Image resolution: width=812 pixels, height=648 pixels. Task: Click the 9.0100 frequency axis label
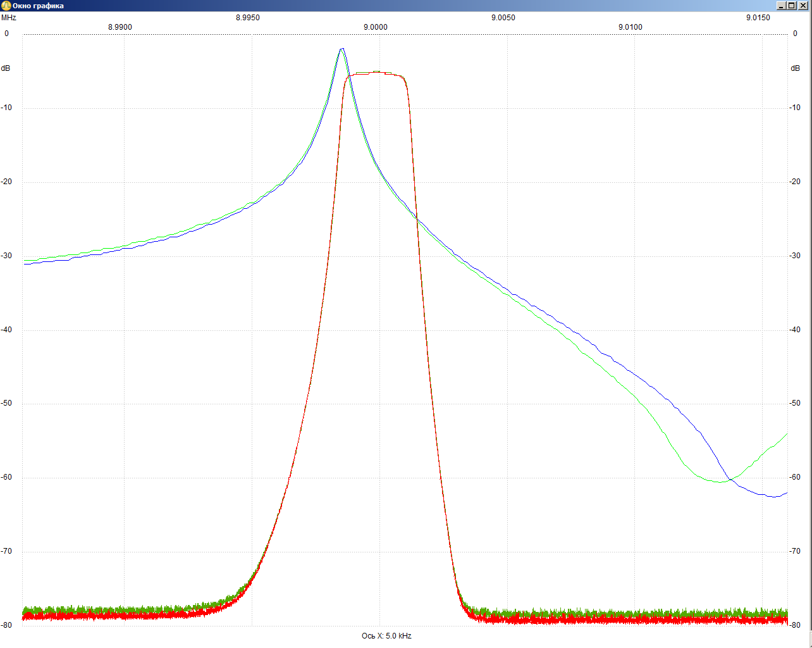pyautogui.click(x=630, y=27)
